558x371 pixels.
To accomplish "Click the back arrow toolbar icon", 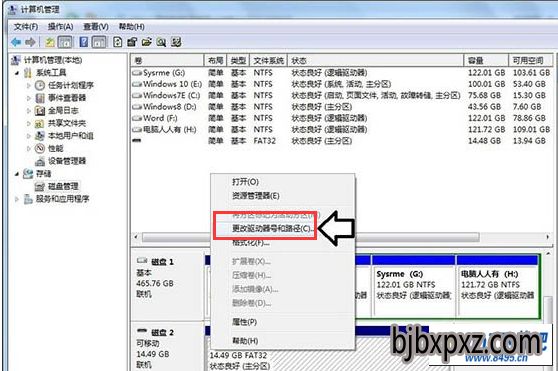I will tap(16, 42).
